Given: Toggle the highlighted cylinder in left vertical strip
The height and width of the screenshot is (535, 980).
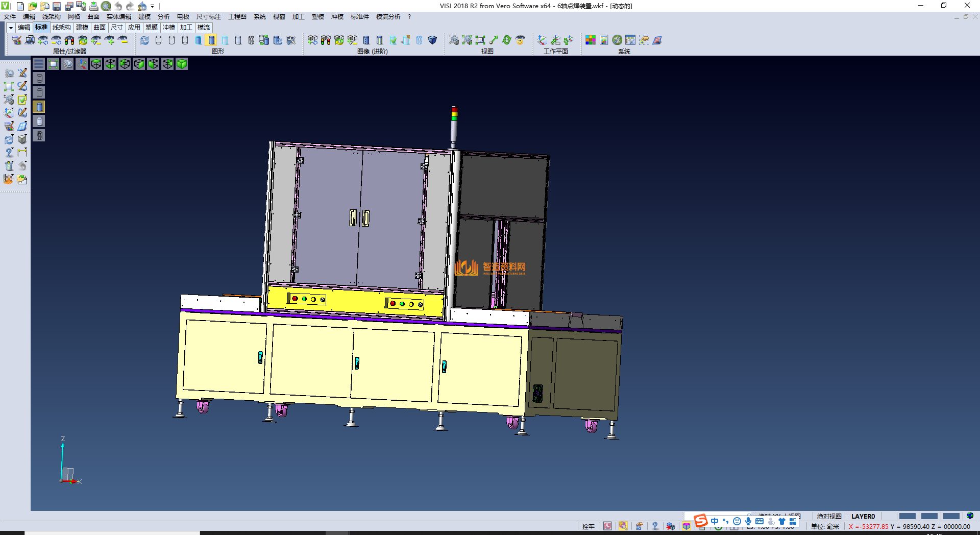Looking at the screenshot, I should click(39, 107).
